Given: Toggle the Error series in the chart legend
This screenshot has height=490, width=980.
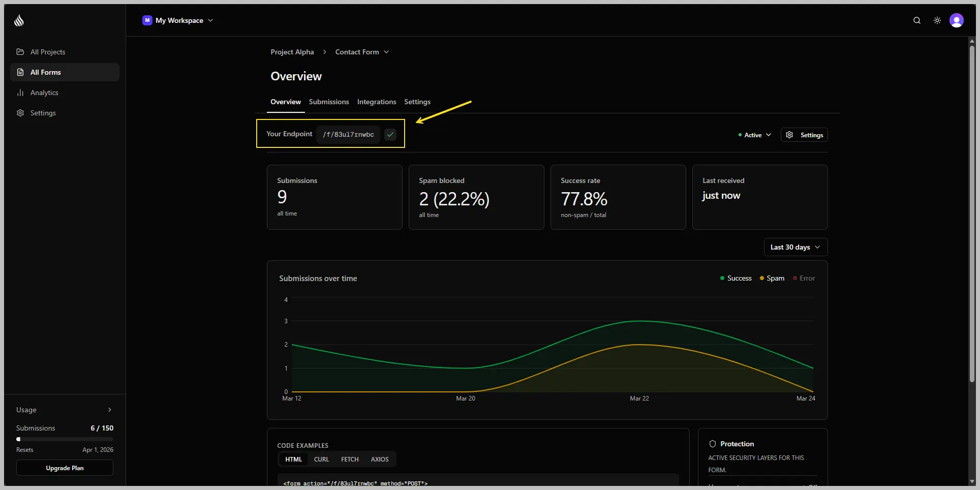Looking at the screenshot, I should [804, 278].
